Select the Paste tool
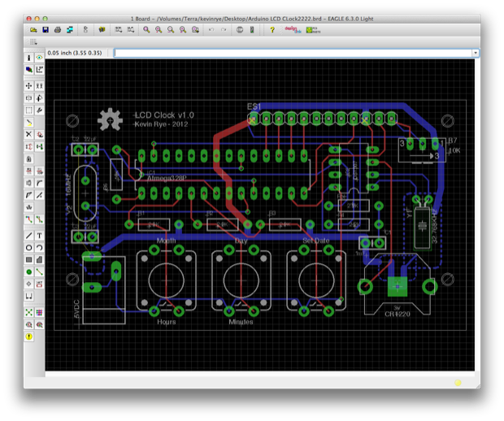 point(29,123)
